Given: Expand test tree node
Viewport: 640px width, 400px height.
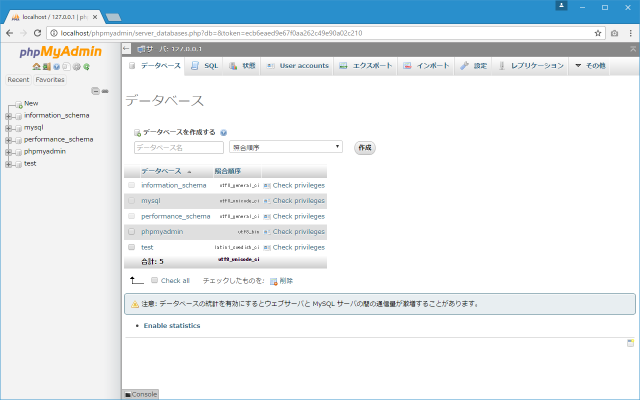Looking at the screenshot, I should click(8, 164).
